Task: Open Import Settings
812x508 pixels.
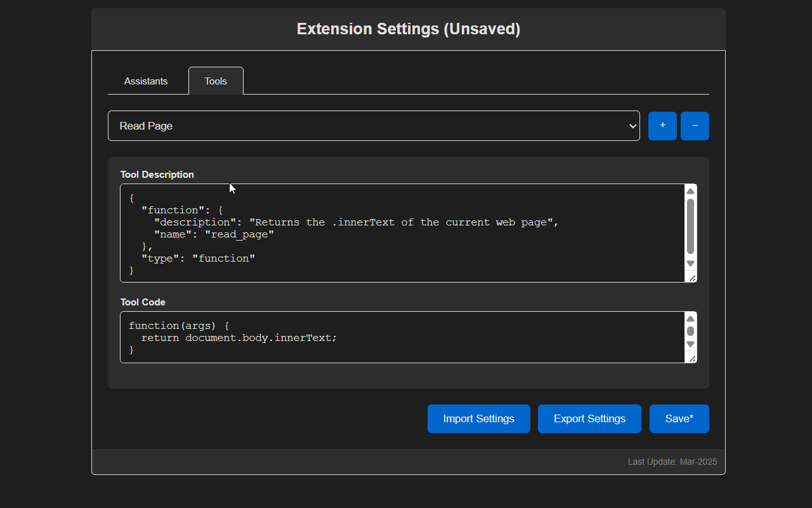Action: (479, 419)
